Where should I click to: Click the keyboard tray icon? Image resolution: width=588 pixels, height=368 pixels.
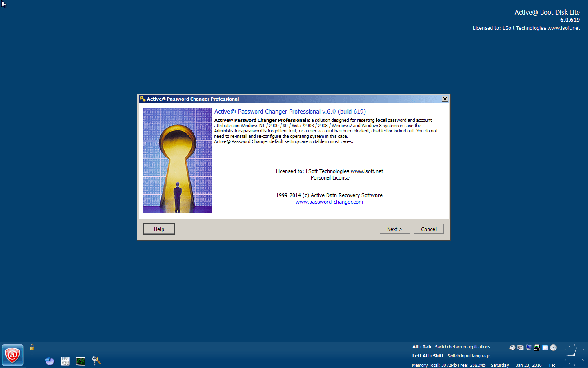512,348
